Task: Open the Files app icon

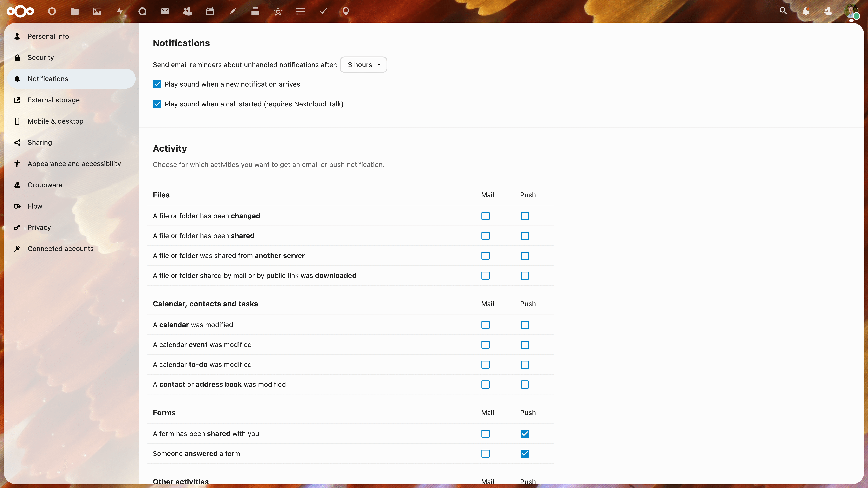Action: (x=74, y=11)
